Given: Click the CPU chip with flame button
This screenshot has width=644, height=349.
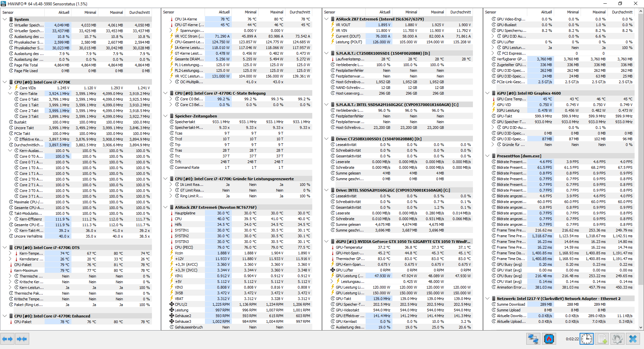Looking at the screenshot, I should (549, 339).
